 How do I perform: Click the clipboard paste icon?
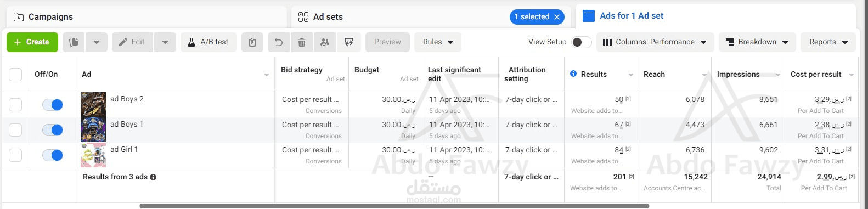pyautogui.click(x=252, y=42)
